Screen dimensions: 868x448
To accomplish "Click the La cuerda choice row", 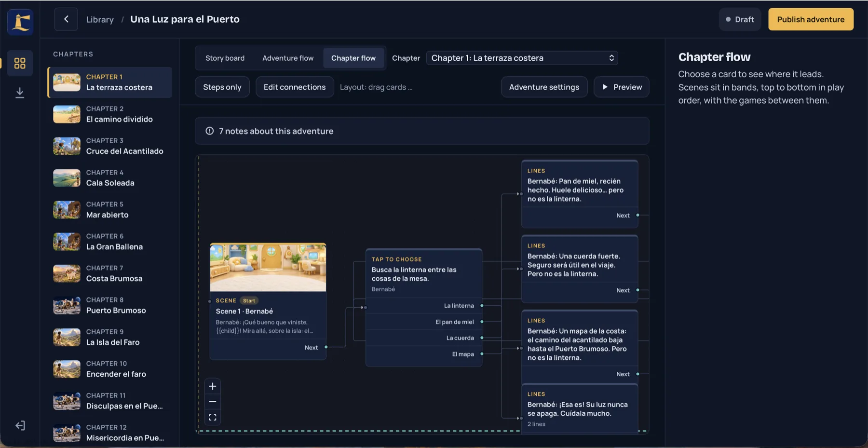I will pos(424,338).
